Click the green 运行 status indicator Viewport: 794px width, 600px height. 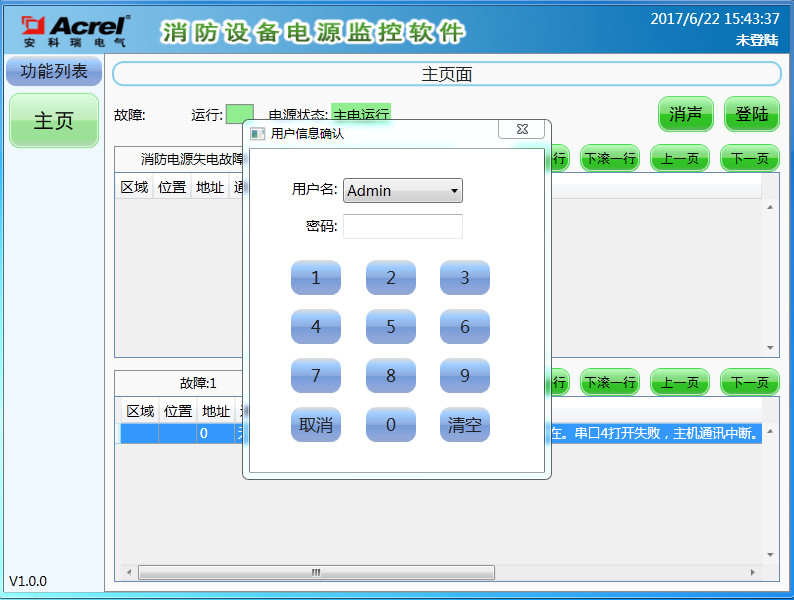click(239, 115)
